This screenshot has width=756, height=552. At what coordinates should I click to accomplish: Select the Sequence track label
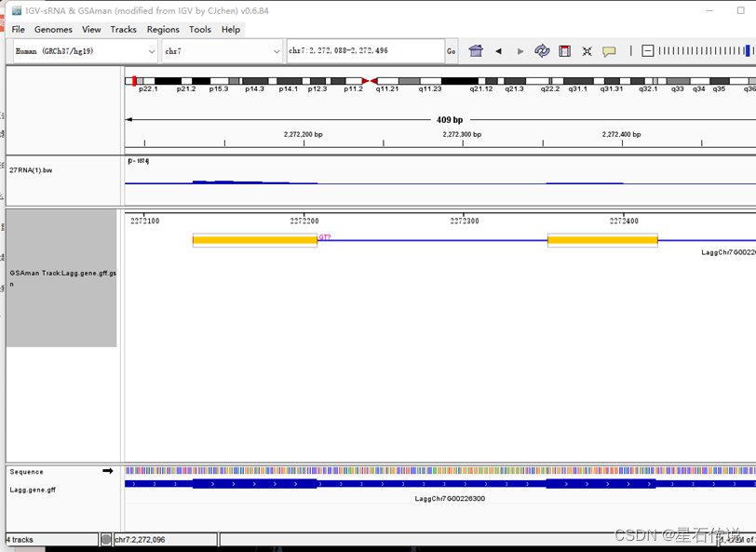26,472
